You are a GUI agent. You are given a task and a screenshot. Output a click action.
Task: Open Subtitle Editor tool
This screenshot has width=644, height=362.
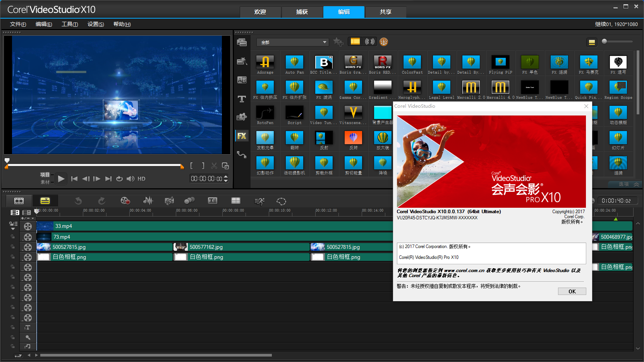(213, 201)
